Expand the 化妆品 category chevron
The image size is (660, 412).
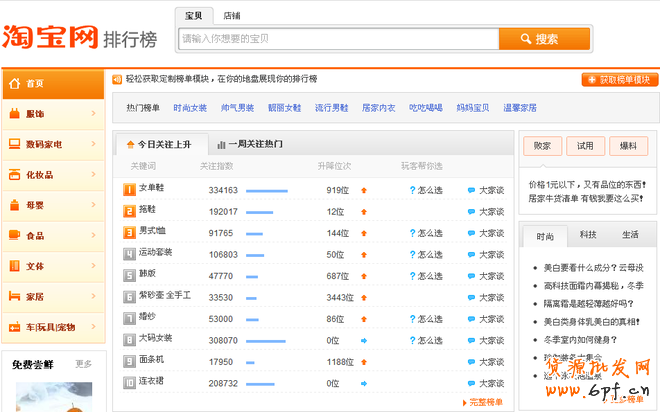point(93,174)
